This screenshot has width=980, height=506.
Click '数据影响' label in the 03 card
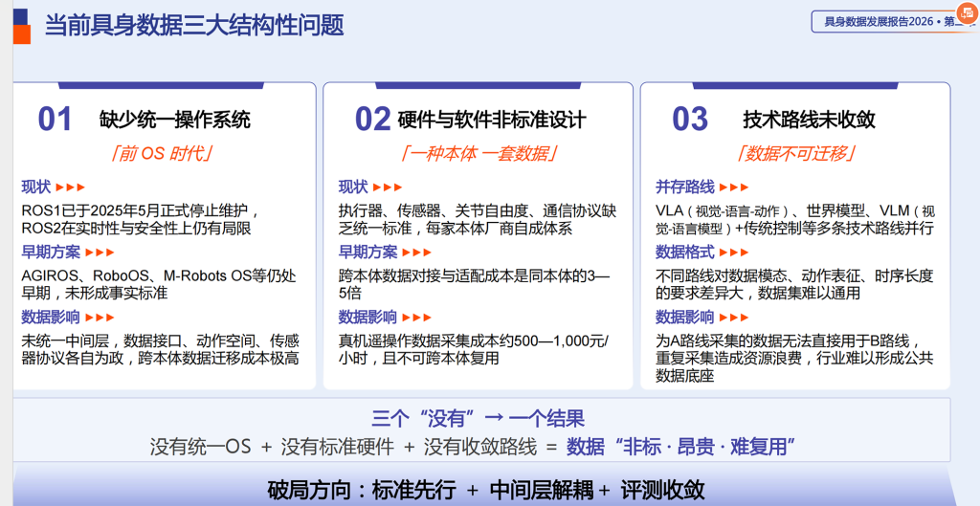(x=685, y=318)
